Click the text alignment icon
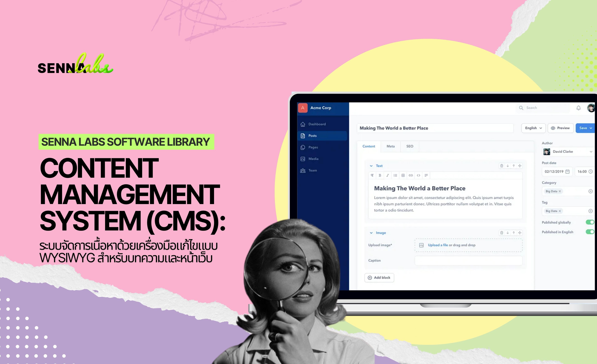Screen dimensions: 597x364 [426, 175]
